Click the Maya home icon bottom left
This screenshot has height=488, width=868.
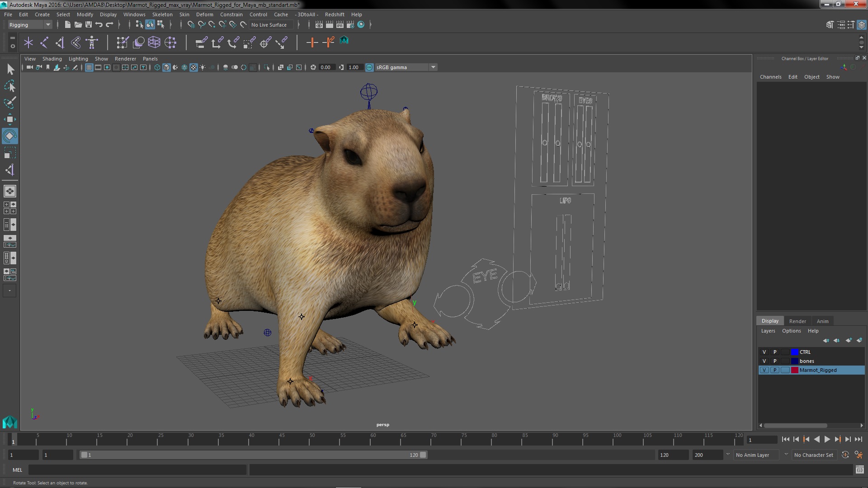tap(10, 422)
